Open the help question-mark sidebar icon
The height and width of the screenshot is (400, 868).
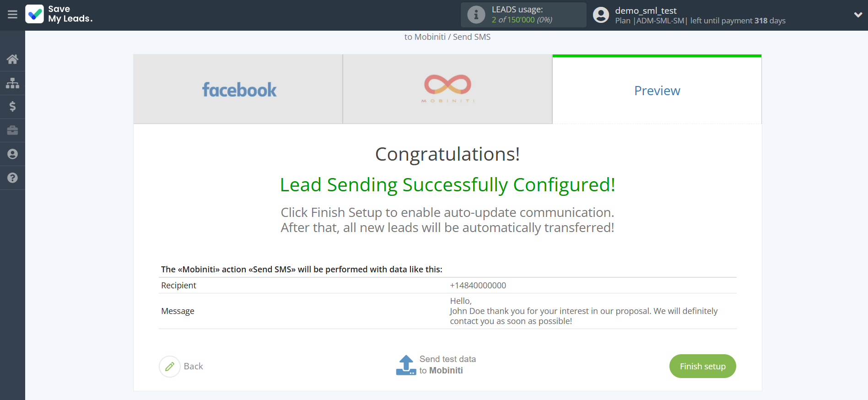(x=12, y=178)
